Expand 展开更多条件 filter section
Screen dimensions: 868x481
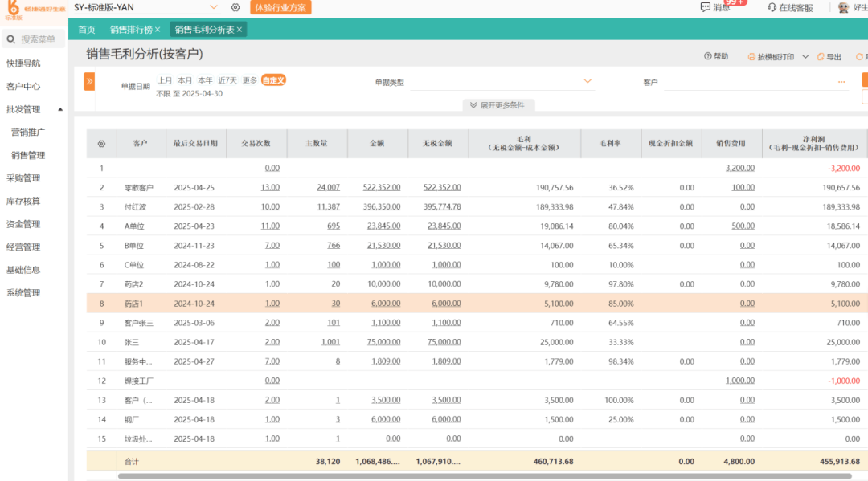click(x=498, y=105)
